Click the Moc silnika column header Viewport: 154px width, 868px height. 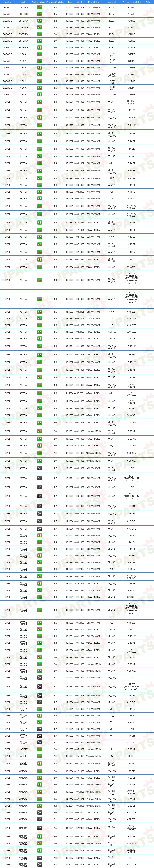pos(94,2)
